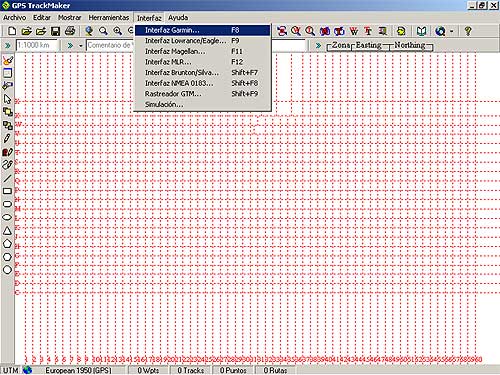Click the plain magnifier zoom icon
Screen dimensions: 500x375
tap(103, 31)
